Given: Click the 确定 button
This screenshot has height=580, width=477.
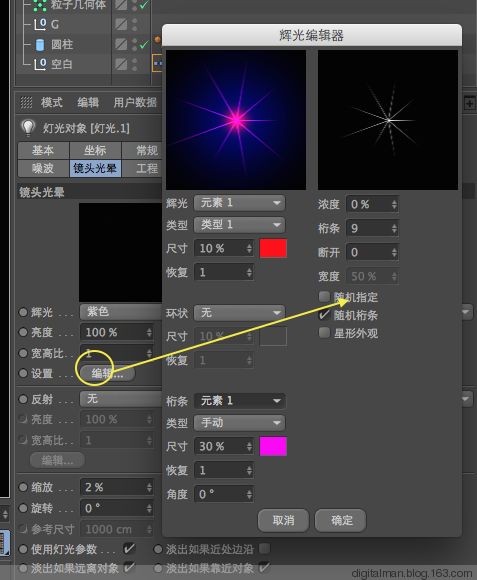Looking at the screenshot, I should (x=341, y=520).
